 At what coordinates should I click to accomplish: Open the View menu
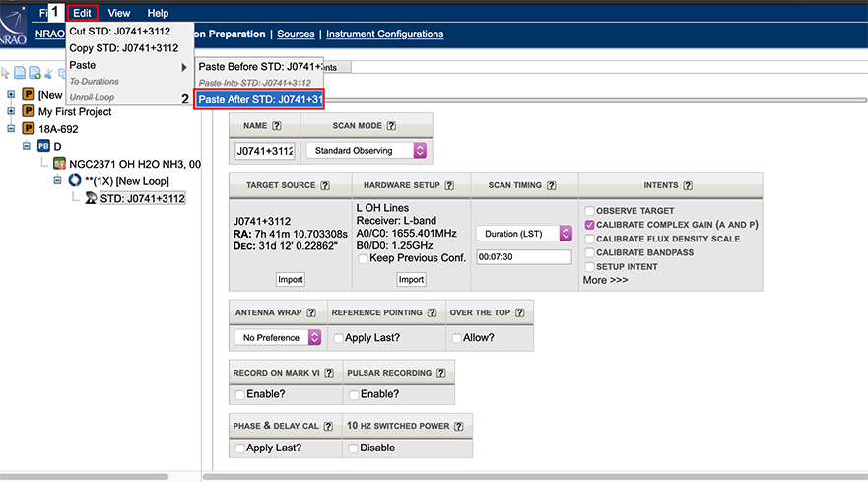(x=119, y=13)
